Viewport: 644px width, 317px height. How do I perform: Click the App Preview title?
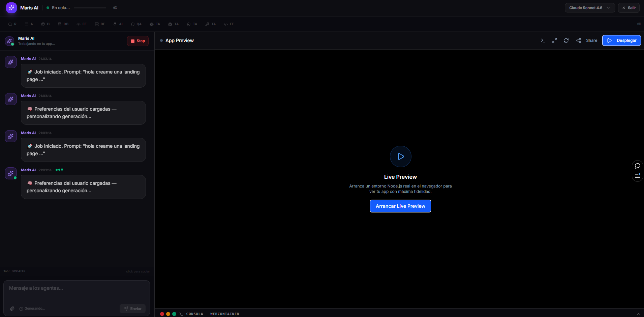pos(180,40)
